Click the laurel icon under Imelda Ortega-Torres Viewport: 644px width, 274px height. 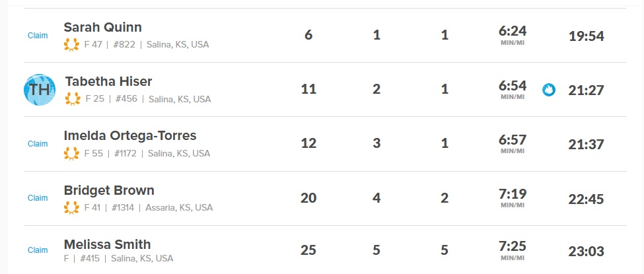pos(71,153)
